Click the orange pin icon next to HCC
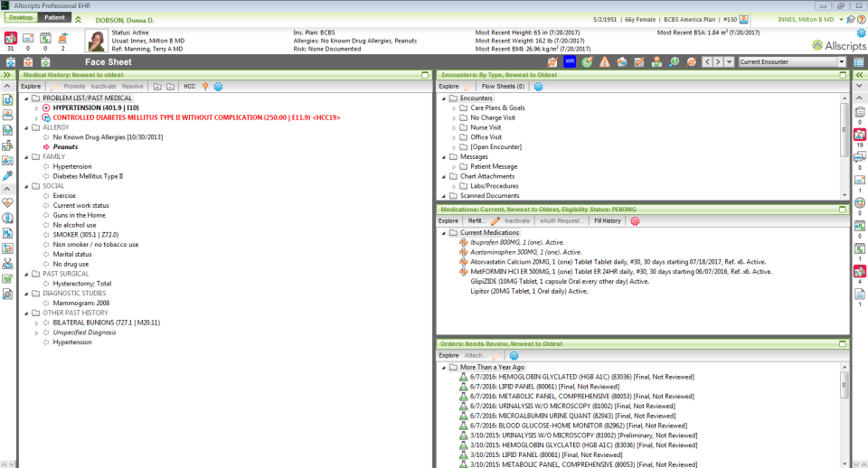The image size is (868, 468). pos(205,87)
